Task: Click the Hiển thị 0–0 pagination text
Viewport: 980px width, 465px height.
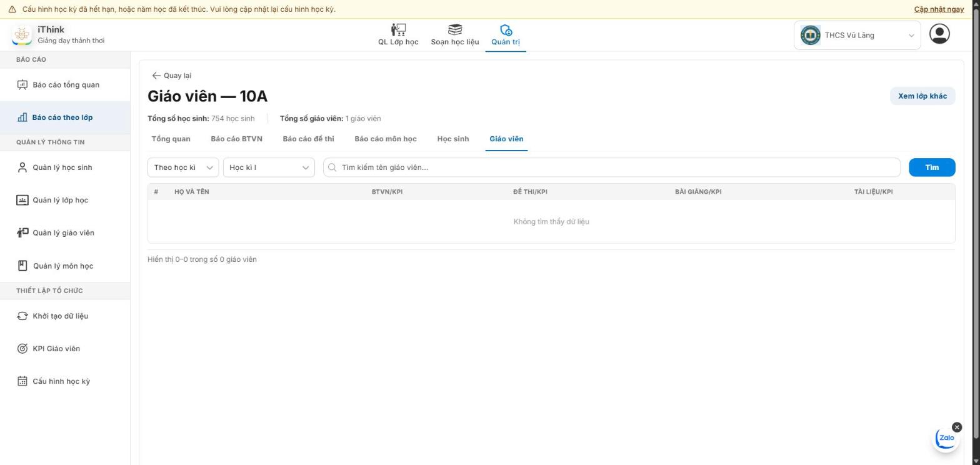Action: pos(202,259)
